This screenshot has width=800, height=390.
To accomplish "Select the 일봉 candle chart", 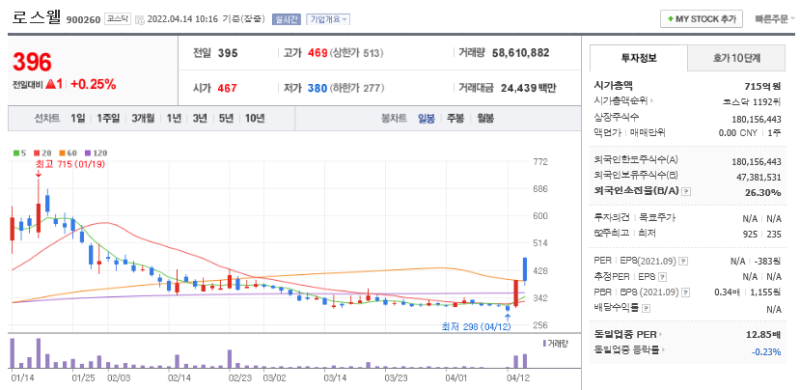I will [x=427, y=118].
